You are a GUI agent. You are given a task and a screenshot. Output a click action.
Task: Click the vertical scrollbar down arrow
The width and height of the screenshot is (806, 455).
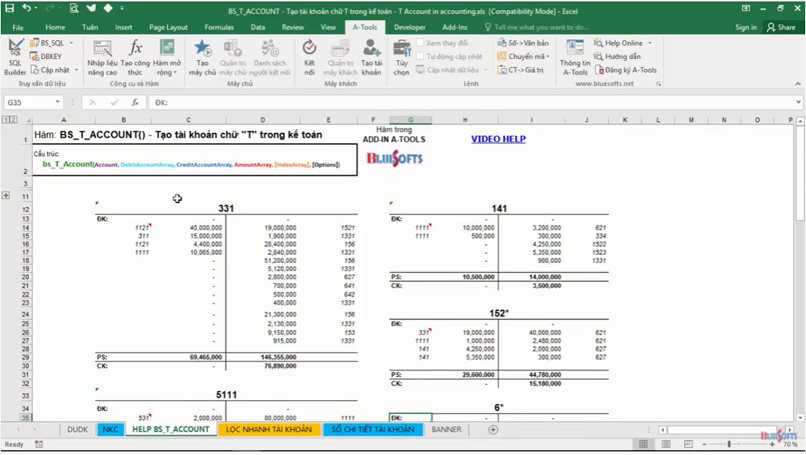800,418
